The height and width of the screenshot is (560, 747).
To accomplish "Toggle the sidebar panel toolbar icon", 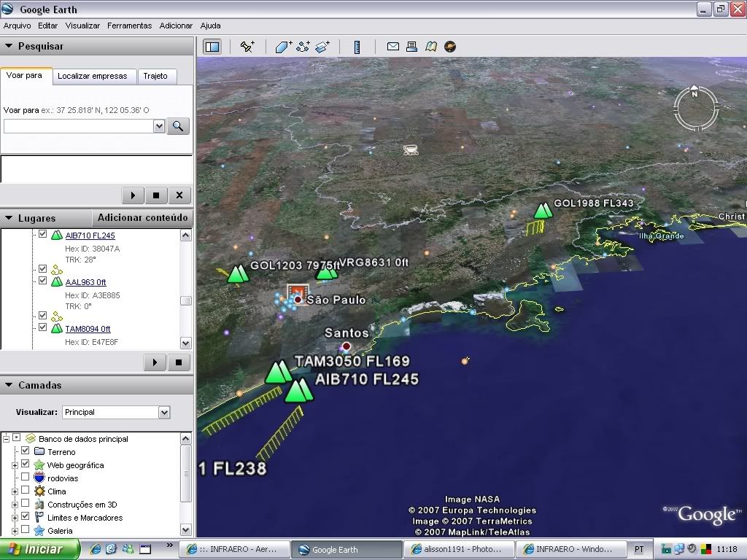I will 212,47.
